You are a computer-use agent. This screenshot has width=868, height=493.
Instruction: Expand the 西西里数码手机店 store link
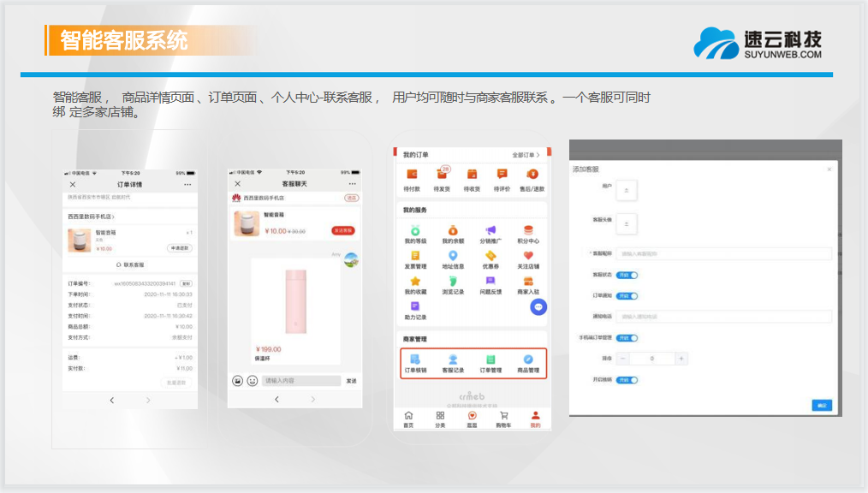(92, 217)
